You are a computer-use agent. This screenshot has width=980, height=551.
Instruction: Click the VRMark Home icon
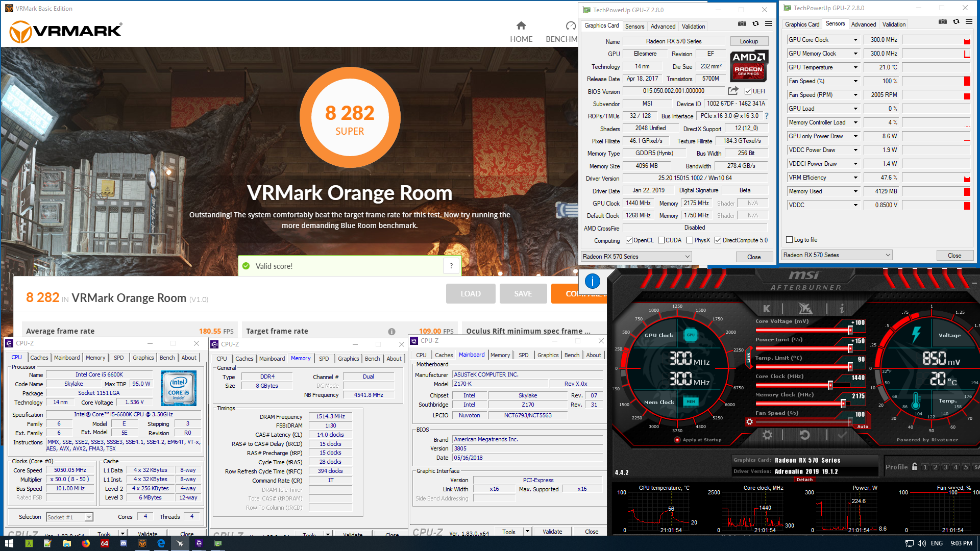click(521, 26)
